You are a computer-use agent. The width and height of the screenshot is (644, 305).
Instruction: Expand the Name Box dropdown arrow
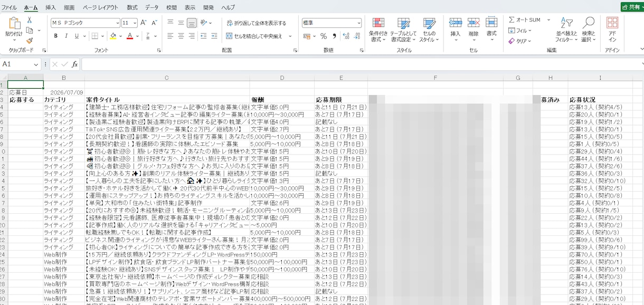[36, 64]
